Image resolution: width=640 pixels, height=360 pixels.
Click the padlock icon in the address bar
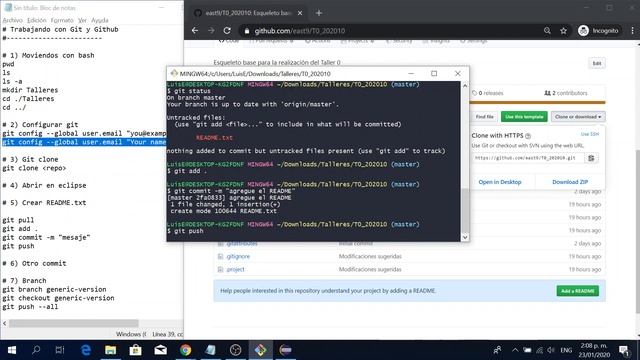[x=247, y=31]
